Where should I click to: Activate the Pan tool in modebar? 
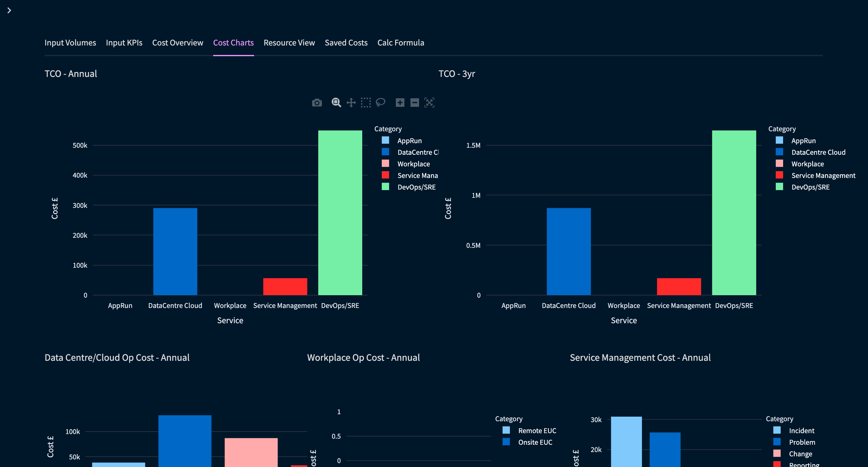(x=351, y=103)
